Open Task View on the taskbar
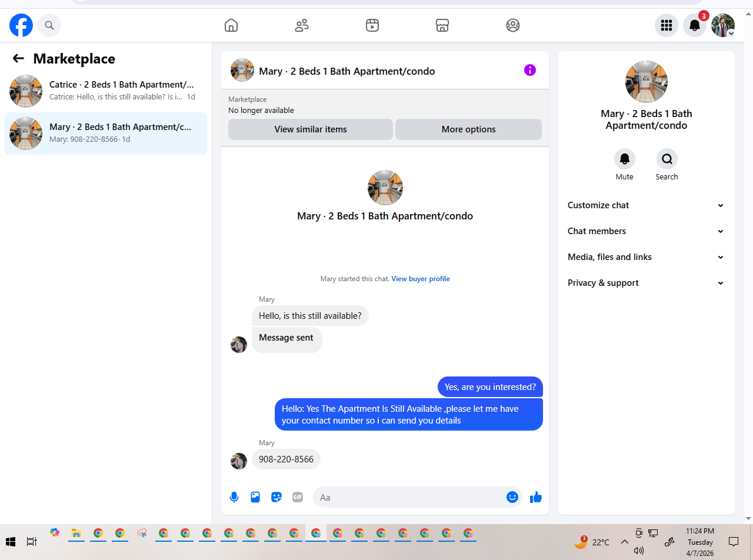Image resolution: width=753 pixels, height=560 pixels. 32,542
